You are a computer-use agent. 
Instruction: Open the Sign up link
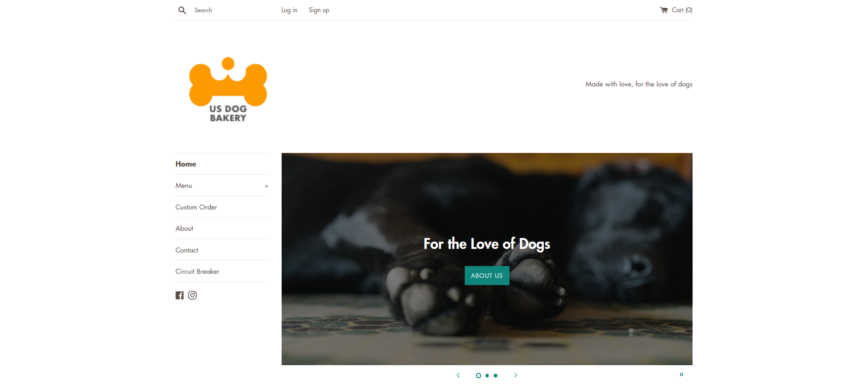(x=319, y=10)
